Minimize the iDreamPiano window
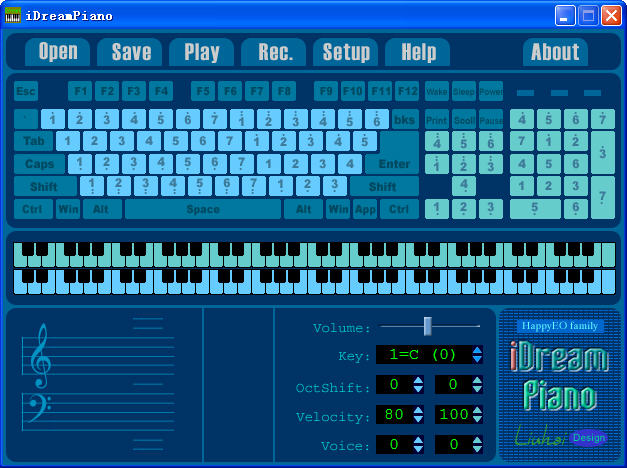 click(x=565, y=16)
